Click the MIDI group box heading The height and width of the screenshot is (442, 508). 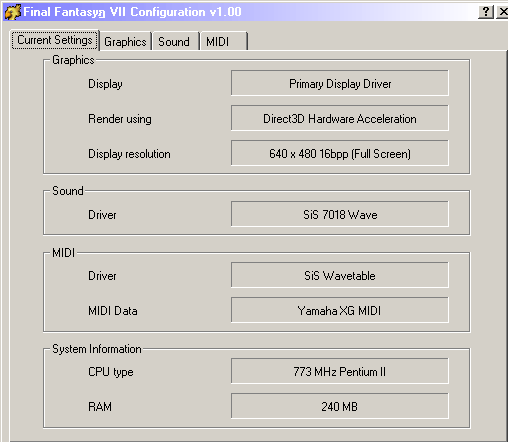point(63,253)
